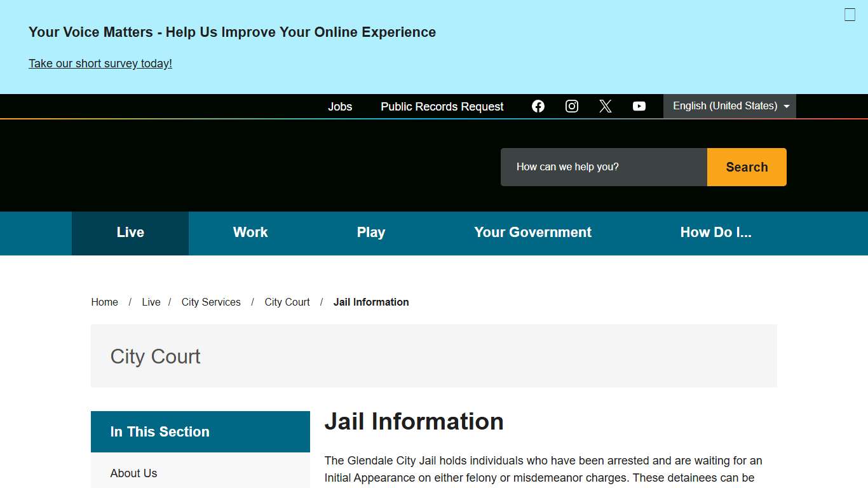
Task: Select the Play navigation item
Action: (371, 233)
